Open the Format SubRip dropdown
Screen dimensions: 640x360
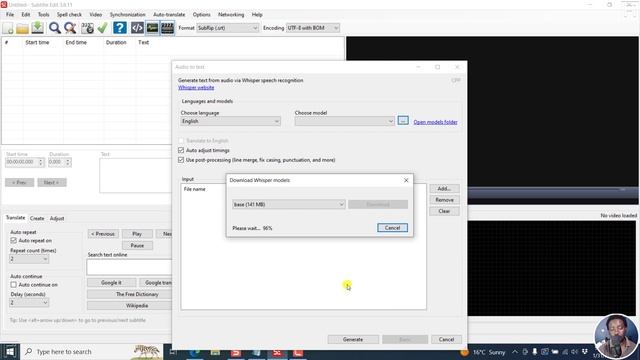[x=227, y=28]
